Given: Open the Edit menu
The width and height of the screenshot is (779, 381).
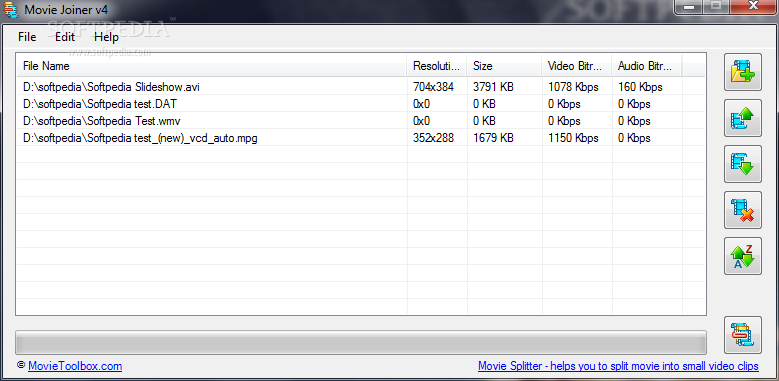Looking at the screenshot, I should (x=65, y=37).
